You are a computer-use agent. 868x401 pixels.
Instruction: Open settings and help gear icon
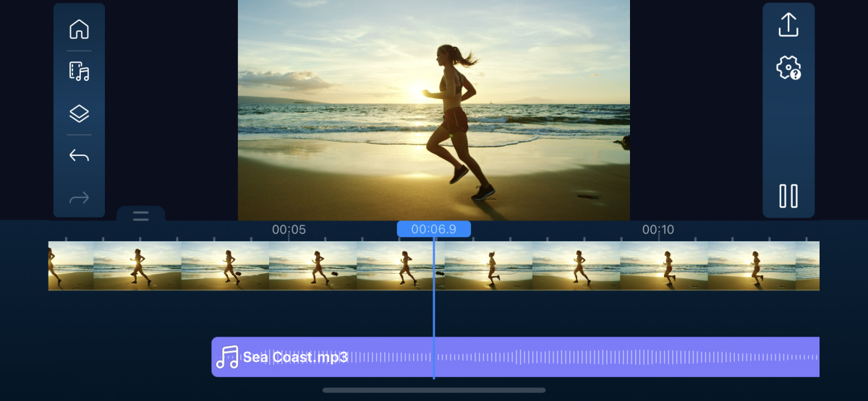tap(788, 68)
